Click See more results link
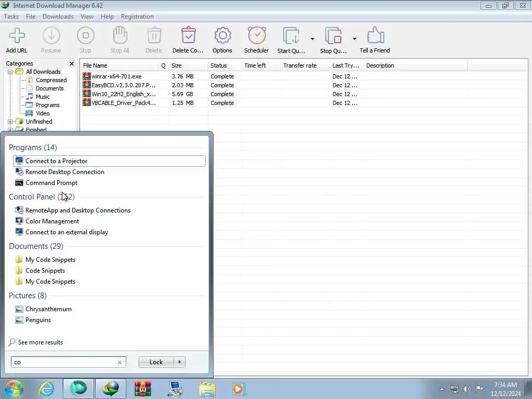This screenshot has height=399, width=532. pyautogui.click(x=41, y=342)
